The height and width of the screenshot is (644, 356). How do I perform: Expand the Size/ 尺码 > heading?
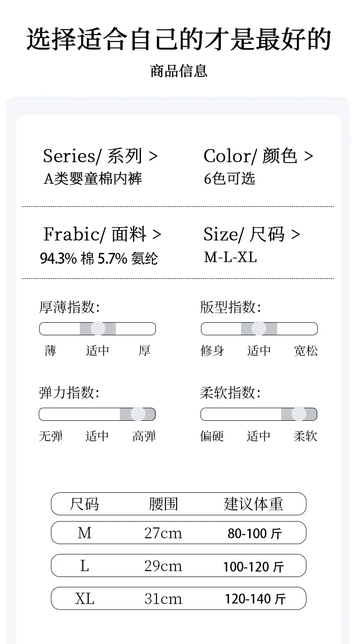pyautogui.click(x=251, y=234)
